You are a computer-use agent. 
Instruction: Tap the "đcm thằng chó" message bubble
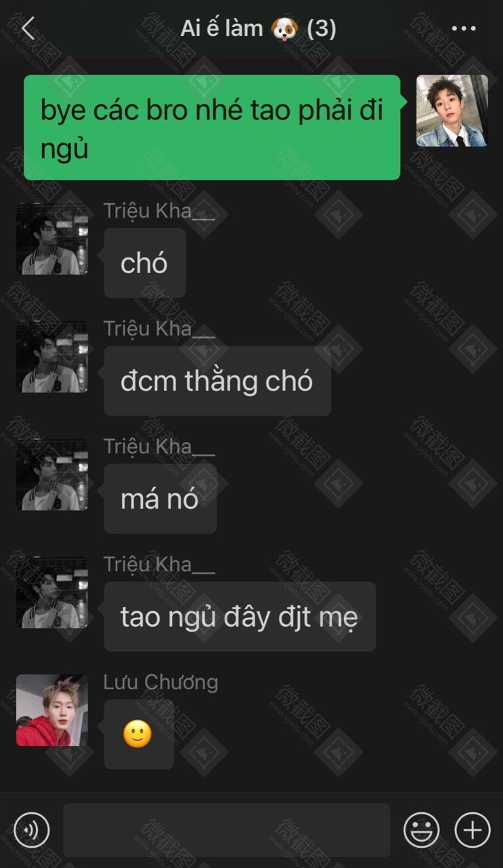[x=217, y=381]
